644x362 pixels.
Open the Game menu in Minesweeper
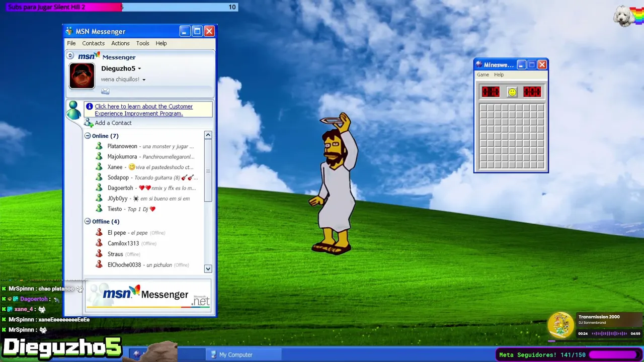point(483,74)
